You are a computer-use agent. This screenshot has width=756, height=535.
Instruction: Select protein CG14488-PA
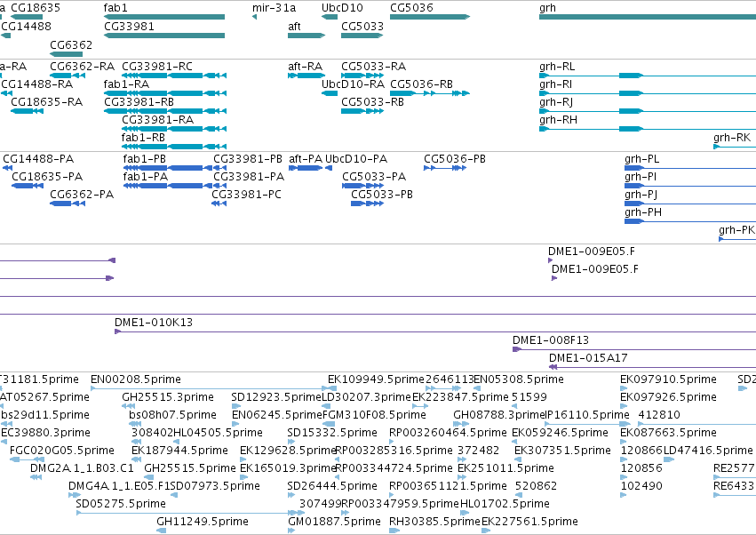point(7,168)
